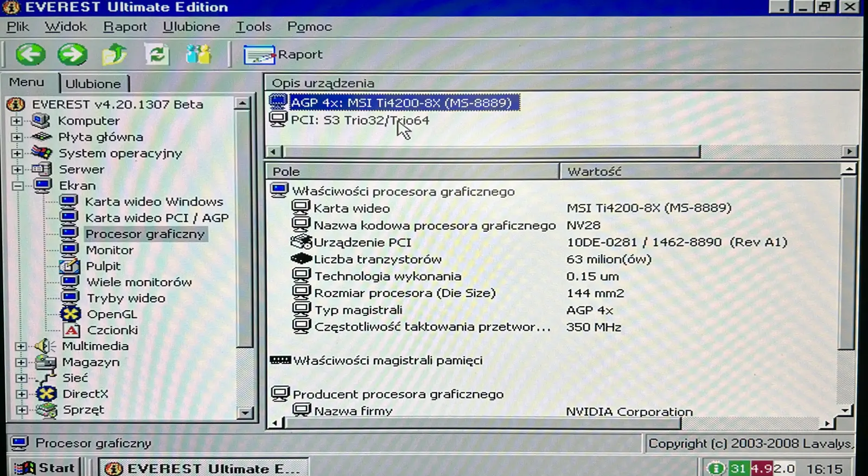Expand the Serwer tree node
Screen dimensions: 868x476
[x=17, y=169]
